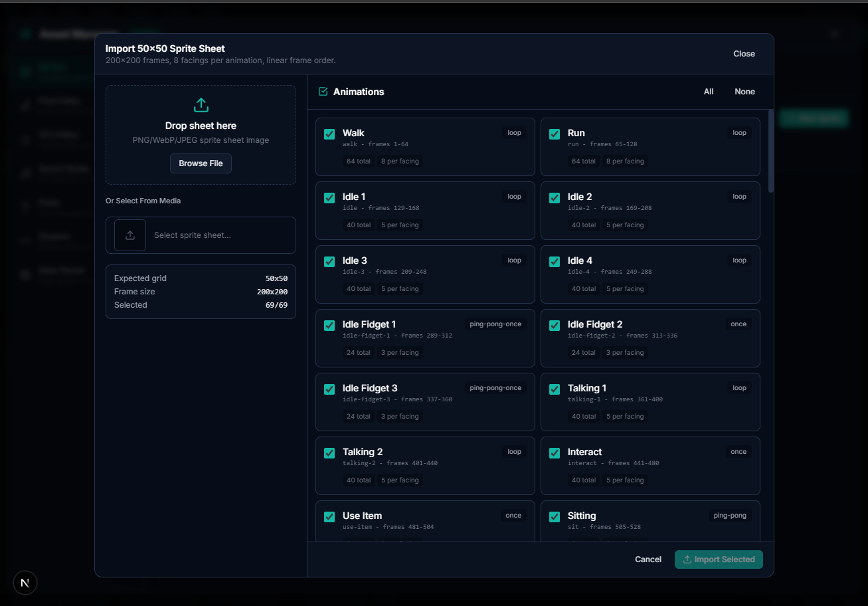Click the once badge on Use Item card
Image resolution: width=868 pixels, height=606 pixels.
[x=513, y=516]
